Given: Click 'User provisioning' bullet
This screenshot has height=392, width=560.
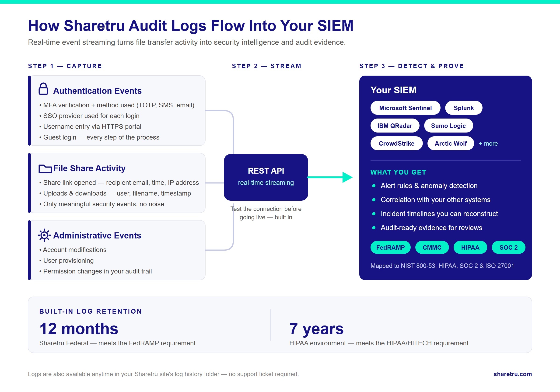Looking at the screenshot, I should (x=66, y=261).
